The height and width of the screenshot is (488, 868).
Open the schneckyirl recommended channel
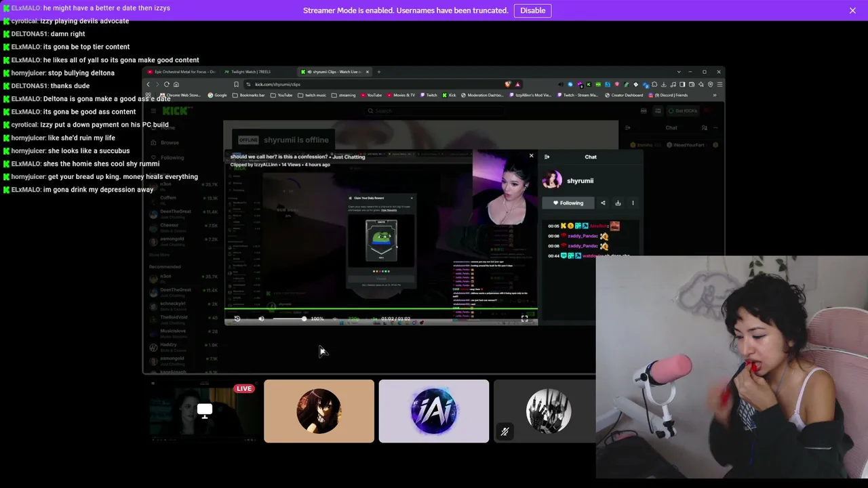pos(183,306)
